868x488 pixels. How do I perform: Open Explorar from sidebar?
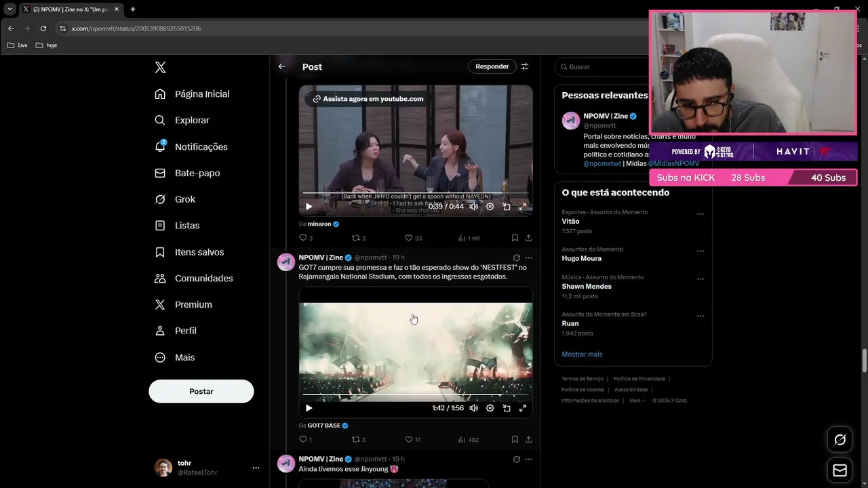point(182,120)
